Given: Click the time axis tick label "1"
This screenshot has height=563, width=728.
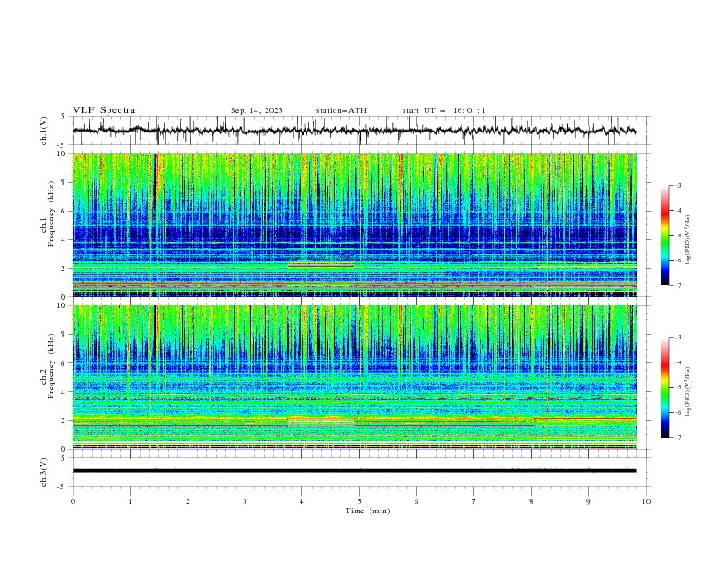Looking at the screenshot, I should point(130,501).
